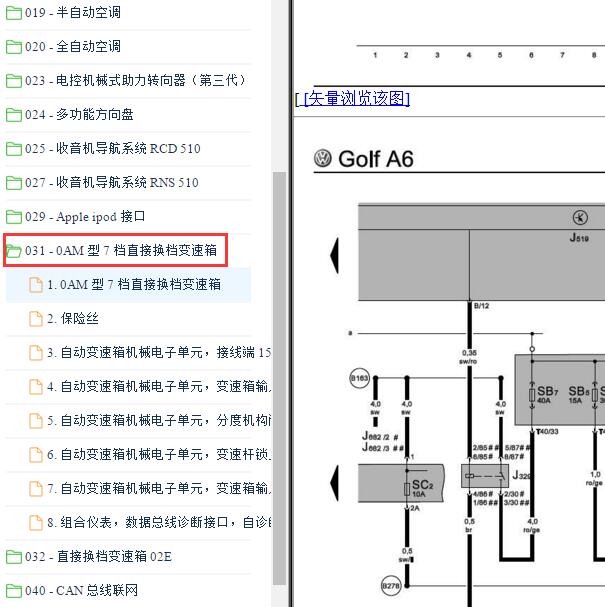Click the upper black arrow in diagram

[x=334, y=255]
